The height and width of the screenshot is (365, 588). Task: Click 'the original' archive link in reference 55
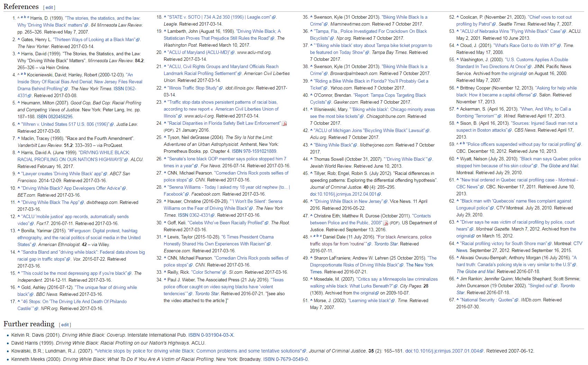pos(512,74)
